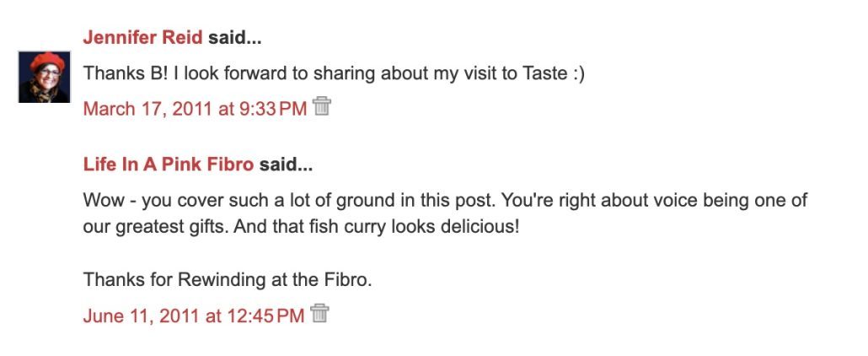Open Jennifer Reid's profile link
This screenshot has width=868, height=356.
[143, 38]
